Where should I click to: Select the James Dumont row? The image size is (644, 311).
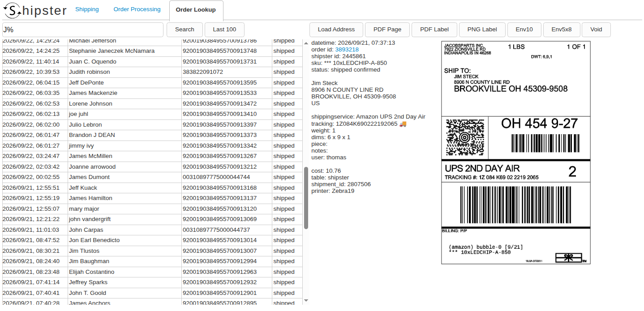(152, 177)
